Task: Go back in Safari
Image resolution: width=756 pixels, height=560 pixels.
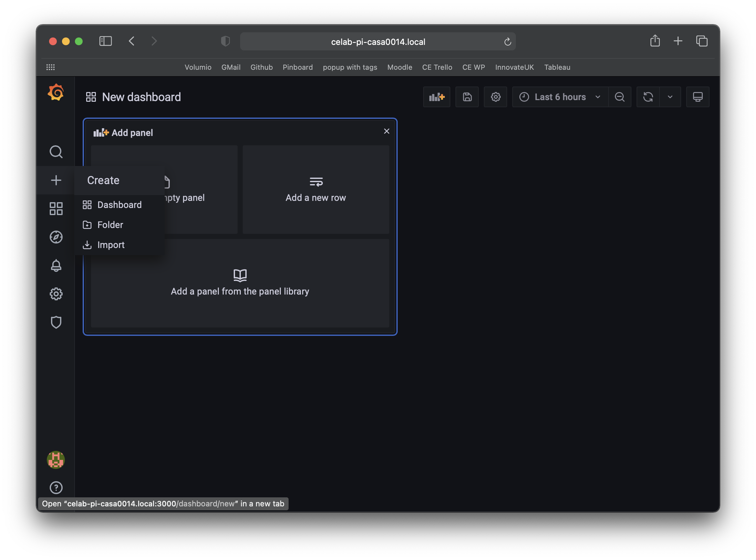Action: tap(132, 41)
